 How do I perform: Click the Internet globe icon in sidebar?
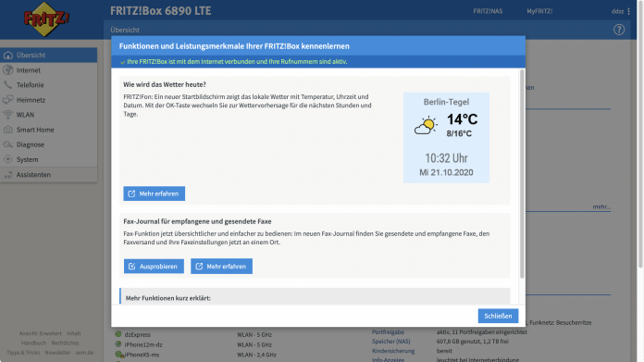tap(7, 69)
